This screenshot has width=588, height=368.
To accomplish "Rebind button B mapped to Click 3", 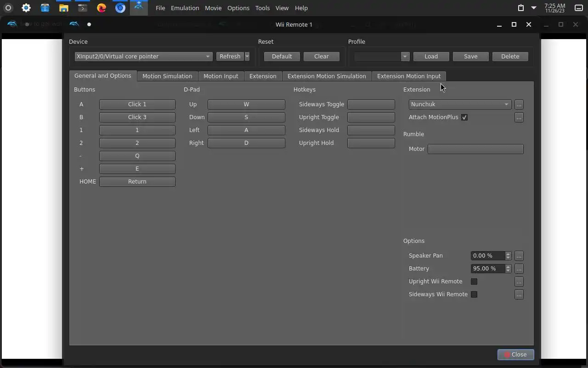I will (x=137, y=117).
